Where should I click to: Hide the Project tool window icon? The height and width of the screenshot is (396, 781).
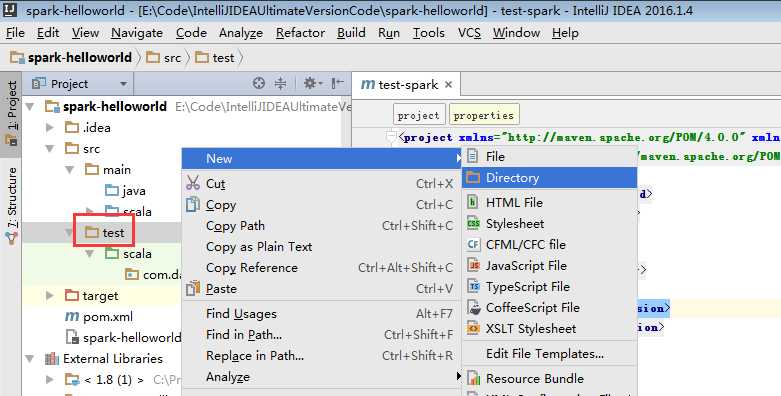click(338, 83)
